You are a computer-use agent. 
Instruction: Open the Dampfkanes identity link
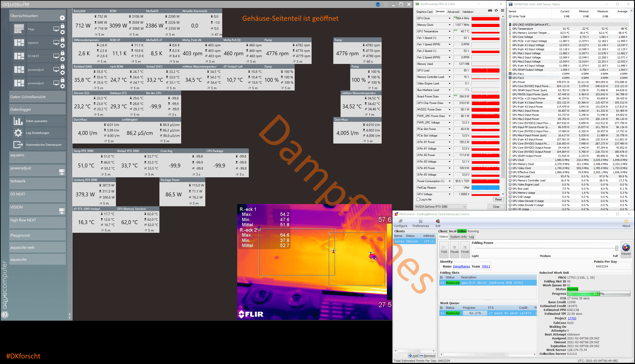point(461,267)
